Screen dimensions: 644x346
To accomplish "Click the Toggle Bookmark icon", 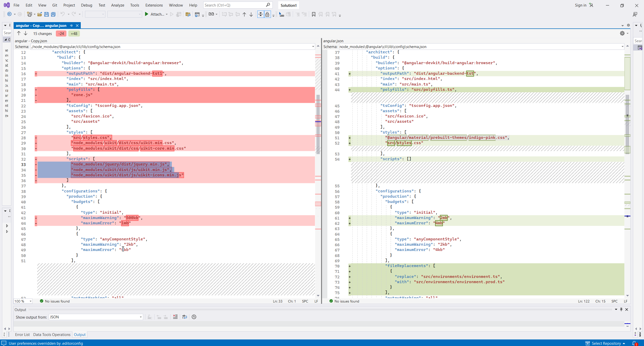I will (x=313, y=14).
